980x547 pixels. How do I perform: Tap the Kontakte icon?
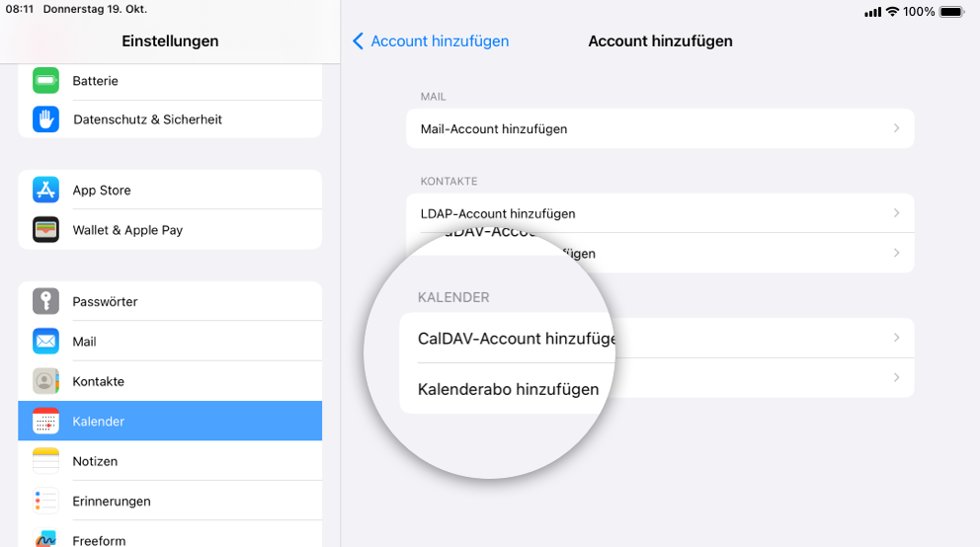45,381
